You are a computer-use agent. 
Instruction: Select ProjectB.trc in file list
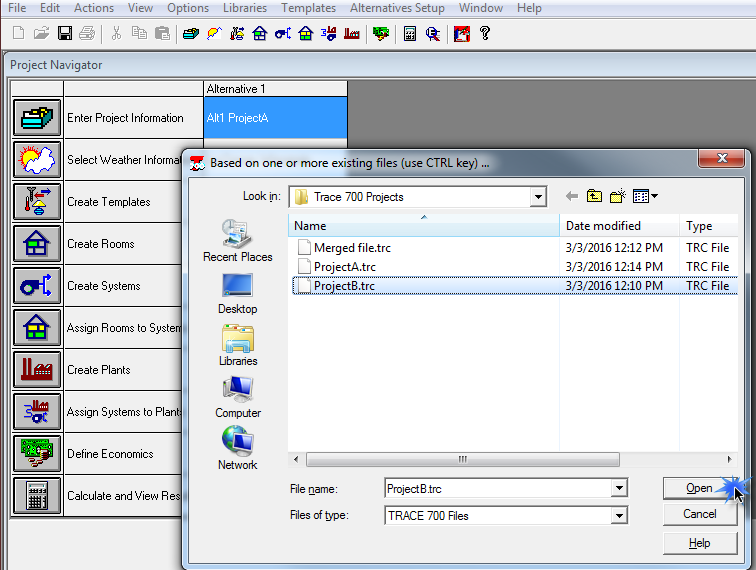(x=514, y=286)
